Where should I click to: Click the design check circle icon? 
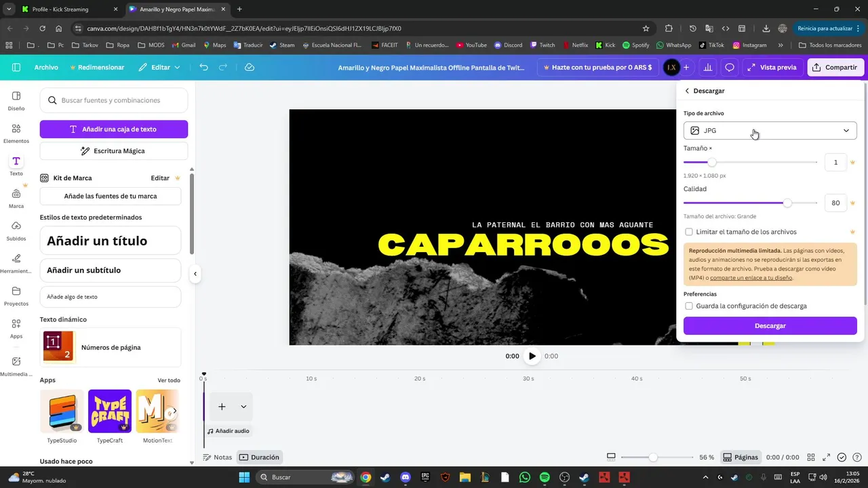click(x=842, y=457)
